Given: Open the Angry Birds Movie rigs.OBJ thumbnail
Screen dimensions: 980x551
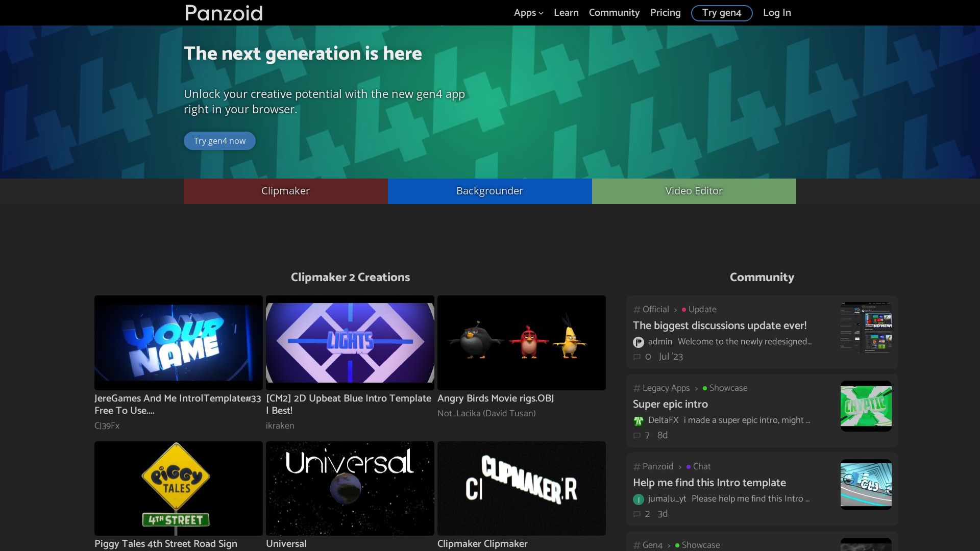Looking at the screenshot, I should coord(521,342).
